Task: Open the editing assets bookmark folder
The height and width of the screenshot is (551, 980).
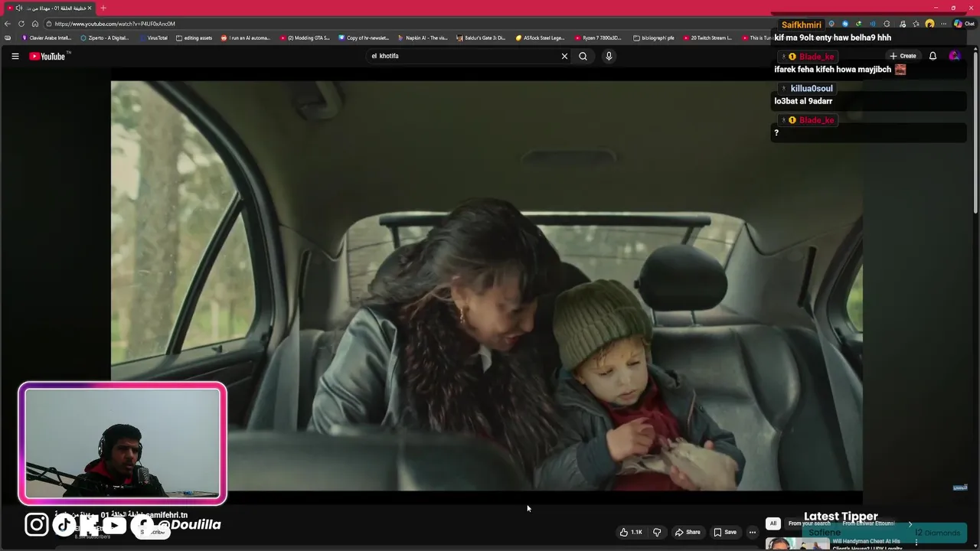Action: click(194, 37)
